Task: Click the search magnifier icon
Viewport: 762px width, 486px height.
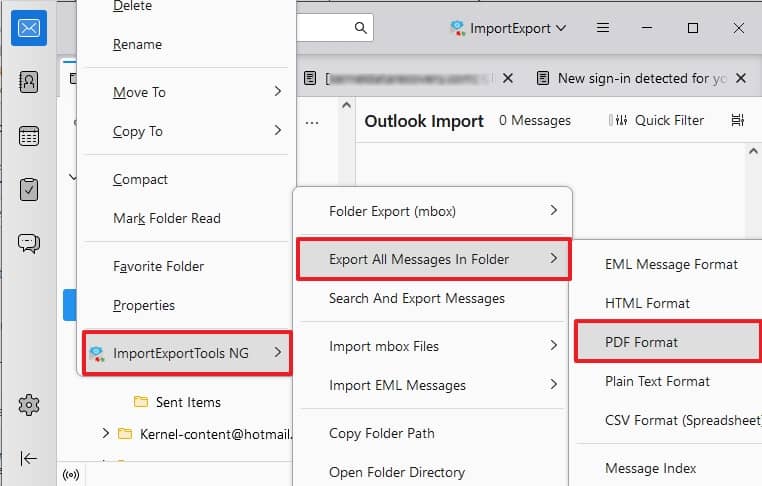Action: click(361, 28)
